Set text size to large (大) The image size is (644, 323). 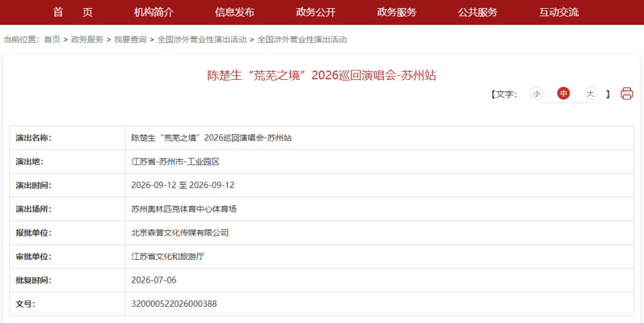coord(590,94)
